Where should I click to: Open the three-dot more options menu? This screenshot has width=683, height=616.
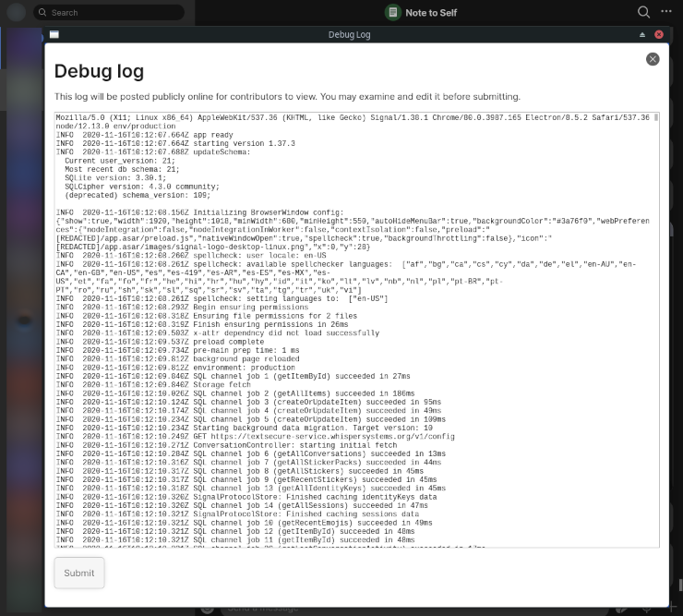point(666,12)
